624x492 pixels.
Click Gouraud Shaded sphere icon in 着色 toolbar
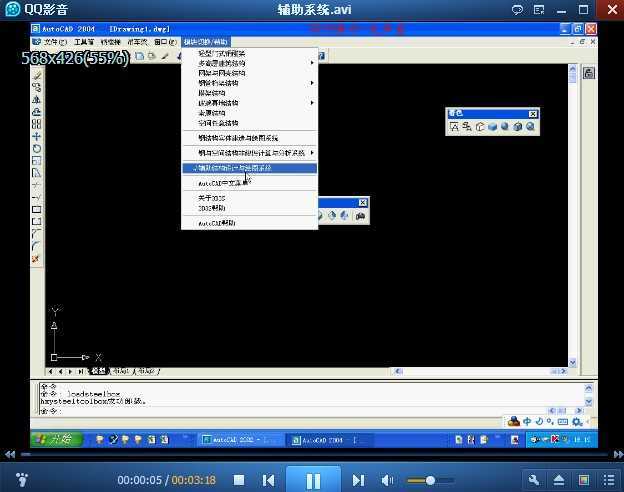[x=505, y=127]
